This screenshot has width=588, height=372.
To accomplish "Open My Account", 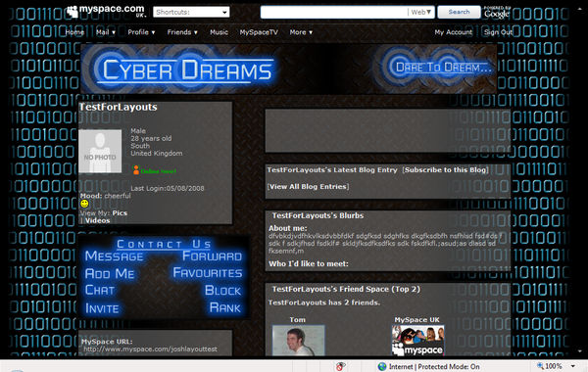I will [454, 32].
